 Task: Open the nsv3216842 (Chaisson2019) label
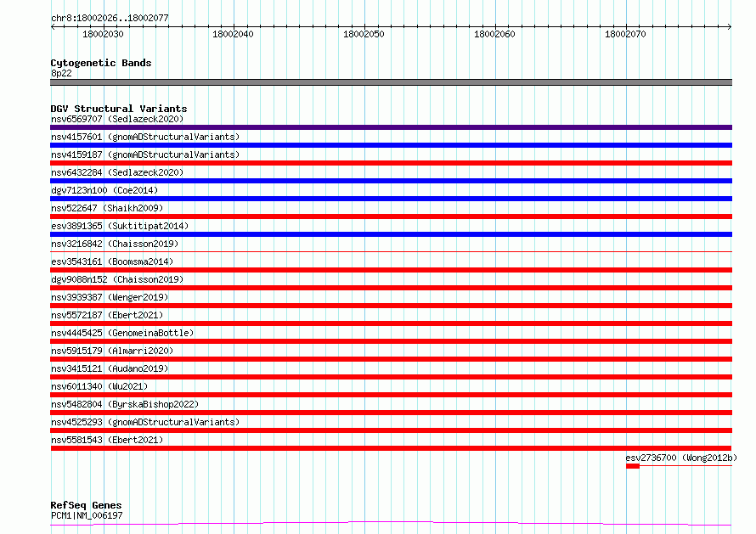point(115,244)
